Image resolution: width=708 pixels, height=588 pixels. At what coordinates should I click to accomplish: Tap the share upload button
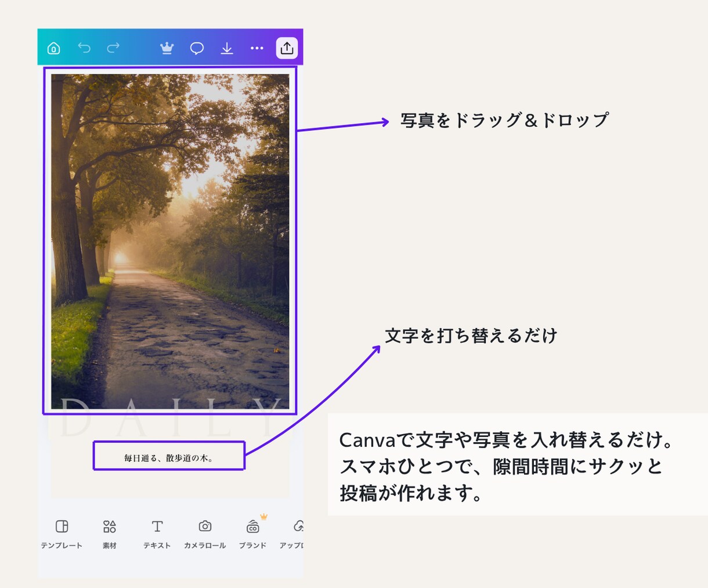pos(287,48)
